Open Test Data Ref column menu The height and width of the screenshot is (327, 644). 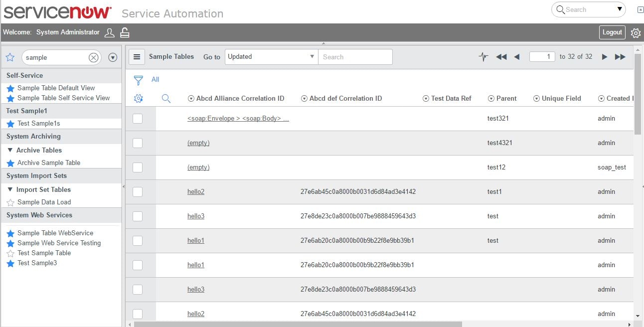tap(426, 99)
